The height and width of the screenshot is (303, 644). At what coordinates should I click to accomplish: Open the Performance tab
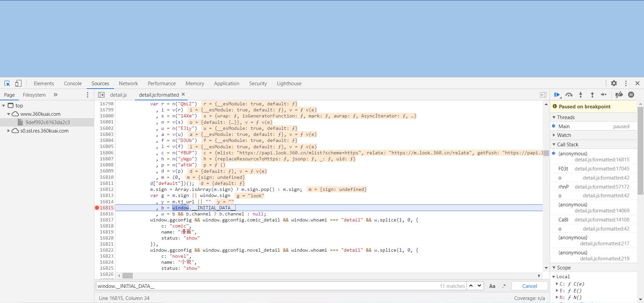[x=162, y=84]
